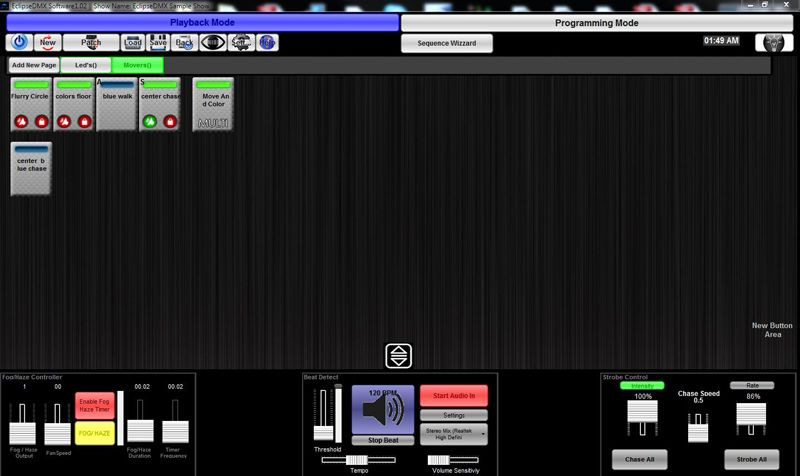Viewport: 800px width, 476px height.
Task: Switch to Programming Mode tab
Action: pos(596,22)
